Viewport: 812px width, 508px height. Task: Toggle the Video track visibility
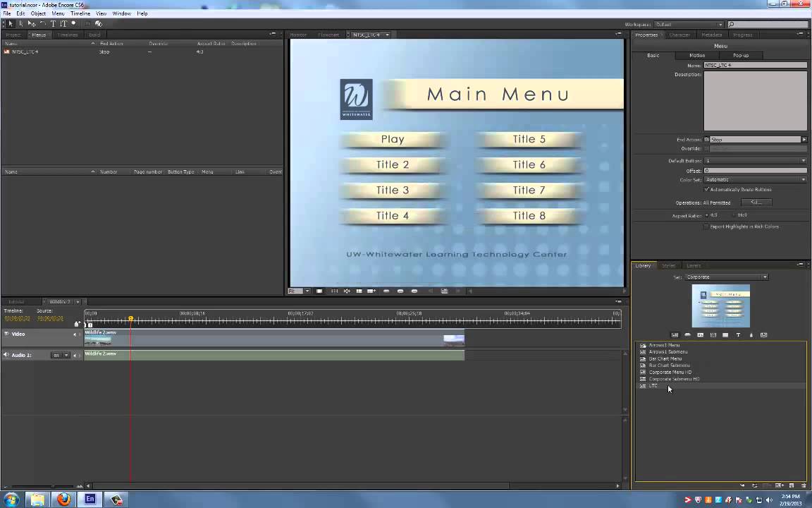click(x=6, y=334)
